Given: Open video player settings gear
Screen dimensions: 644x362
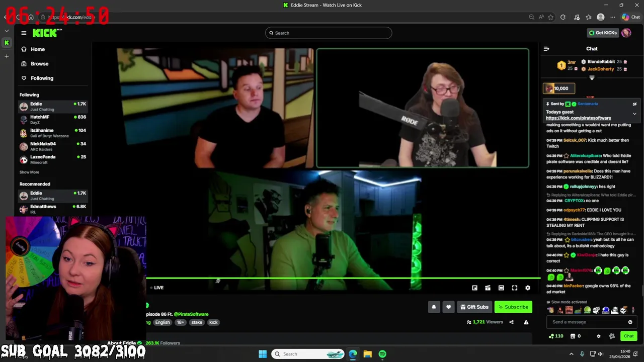Looking at the screenshot, I should click(528, 288).
